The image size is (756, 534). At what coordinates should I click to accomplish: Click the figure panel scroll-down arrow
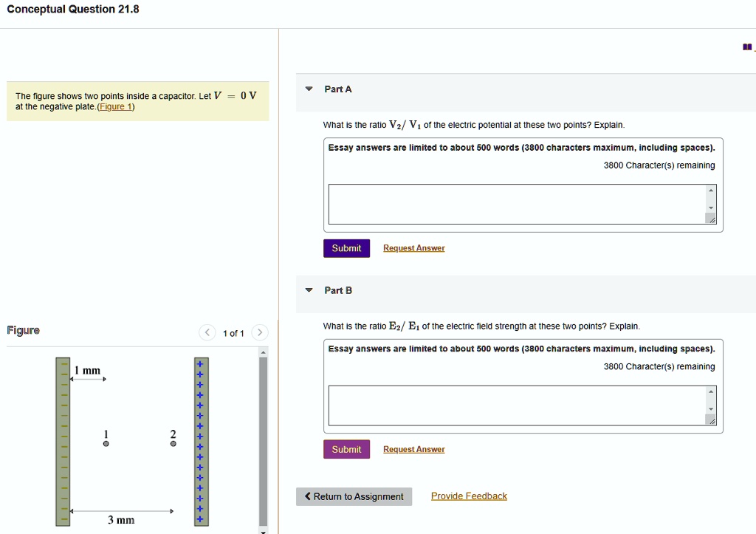(x=264, y=530)
